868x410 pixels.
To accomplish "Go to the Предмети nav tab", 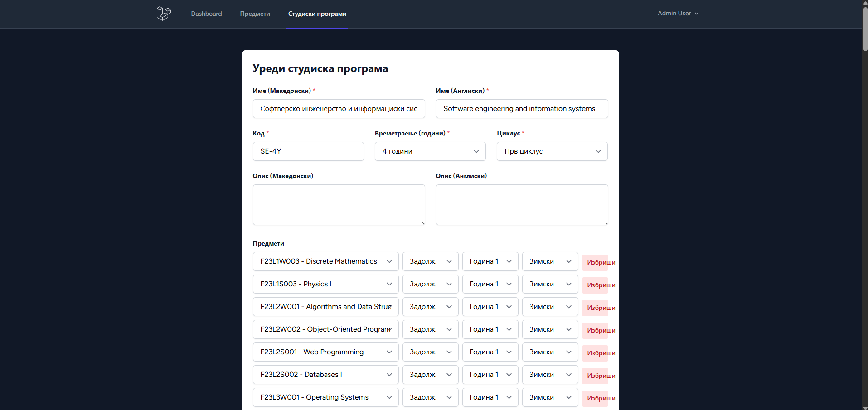I will [x=255, y=14].
